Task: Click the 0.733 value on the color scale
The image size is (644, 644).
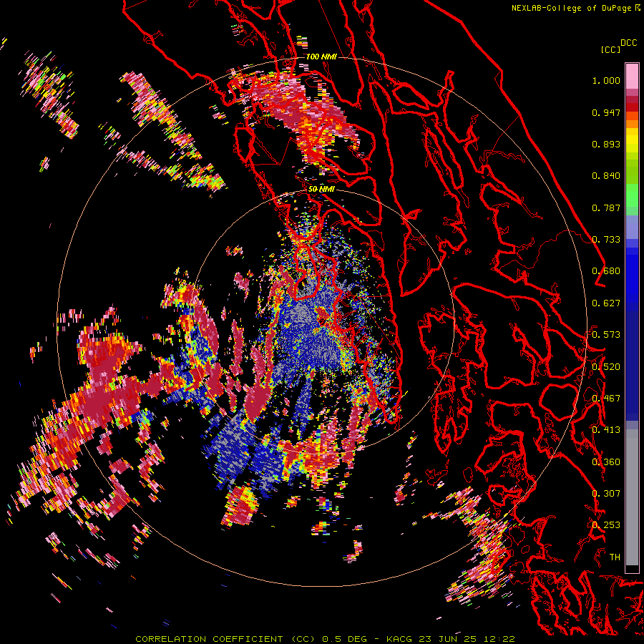Action: coord(606,240)
